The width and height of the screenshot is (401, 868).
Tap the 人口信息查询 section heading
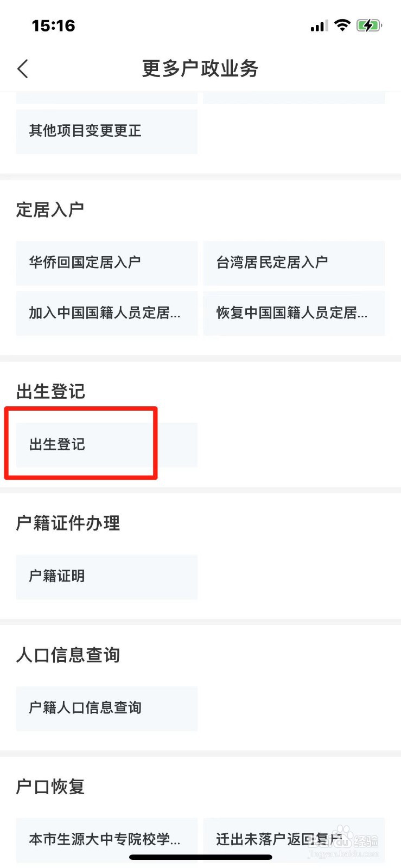click(68, 655)
